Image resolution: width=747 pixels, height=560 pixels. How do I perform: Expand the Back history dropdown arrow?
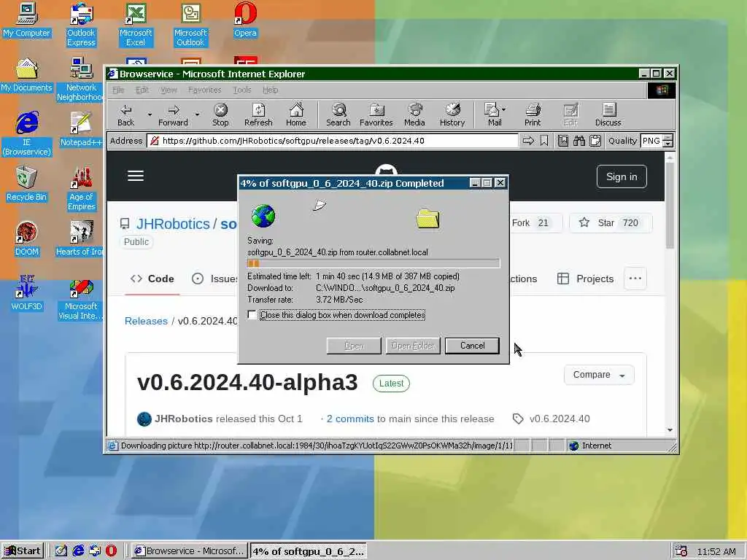tap(150, 114)
